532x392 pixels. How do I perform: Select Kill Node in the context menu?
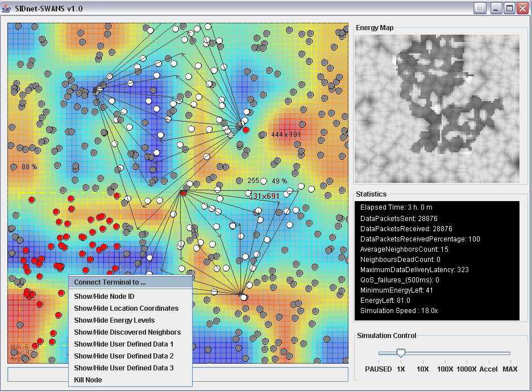click(89, 380)
